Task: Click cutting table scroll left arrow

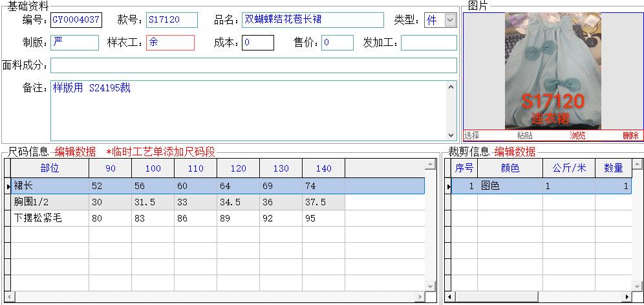Action: 450,297
